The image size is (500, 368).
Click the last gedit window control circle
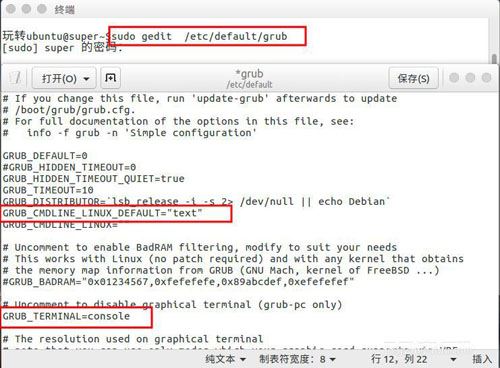tap(486, 78)
